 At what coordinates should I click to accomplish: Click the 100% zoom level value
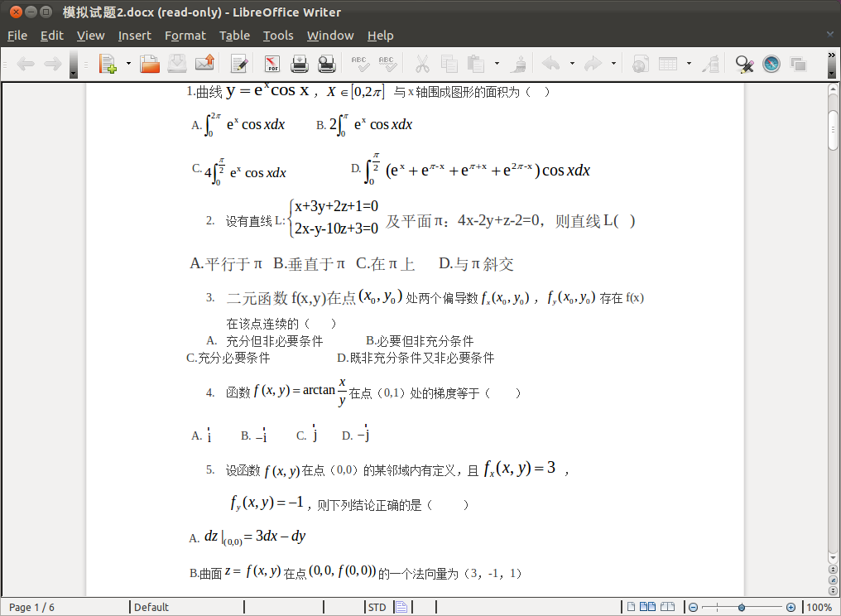[x=819, y=607]
